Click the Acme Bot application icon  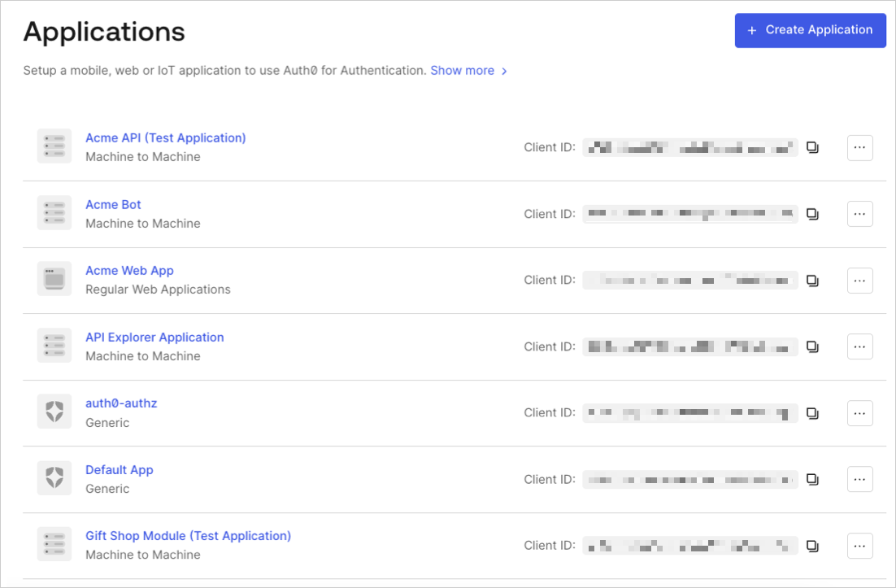[x=54, y=213]
